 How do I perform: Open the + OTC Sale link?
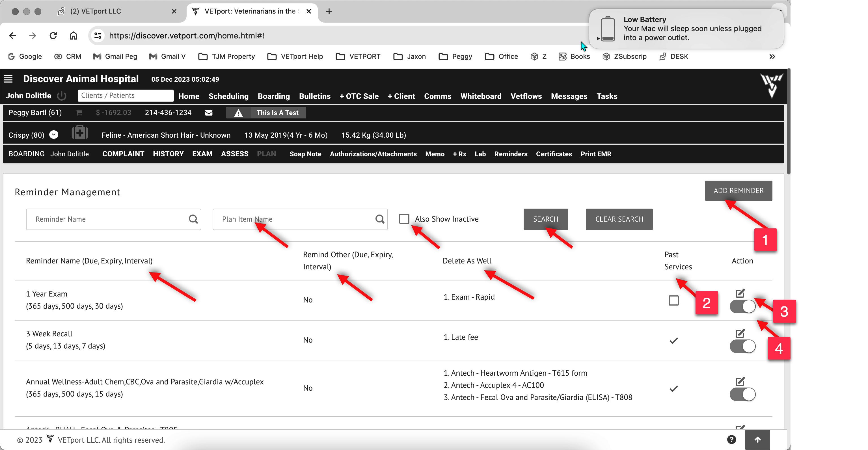point(359,96)
